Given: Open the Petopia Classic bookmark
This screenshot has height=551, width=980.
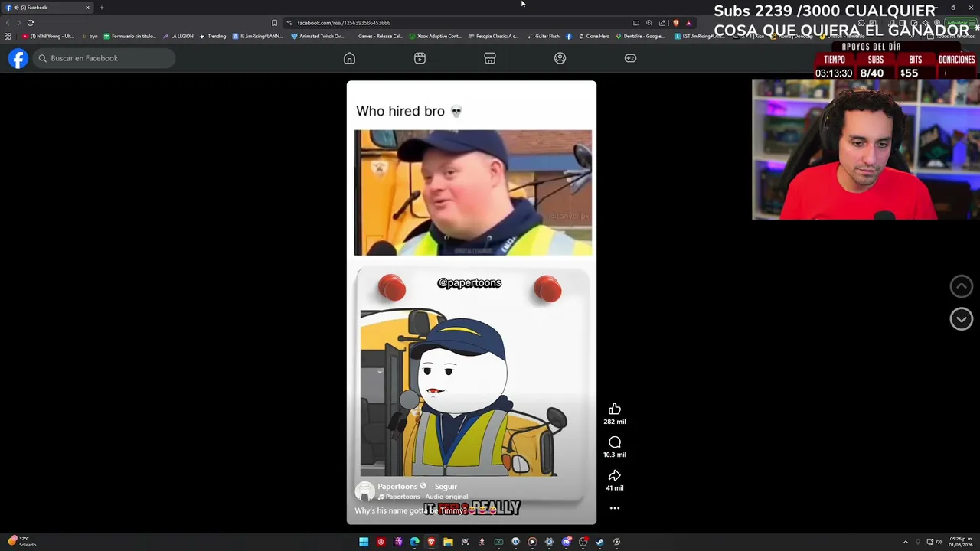Looking at the screenshot, I should [493, 36].
